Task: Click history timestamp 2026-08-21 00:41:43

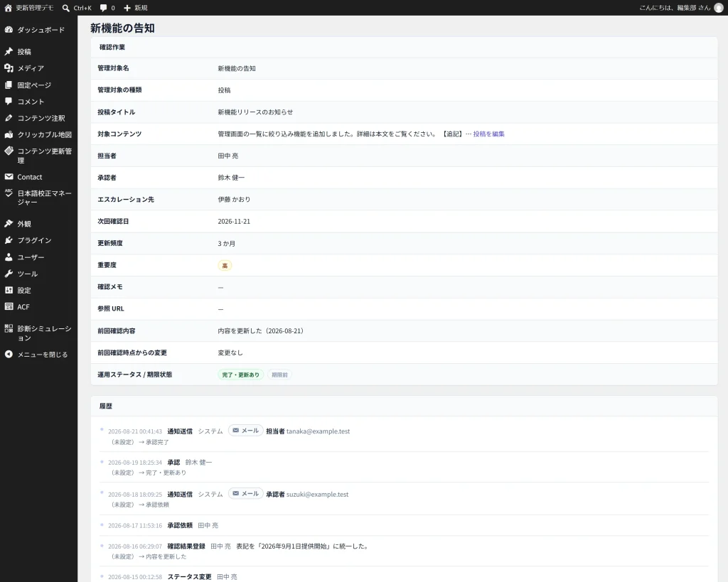Action: [135, 431]
